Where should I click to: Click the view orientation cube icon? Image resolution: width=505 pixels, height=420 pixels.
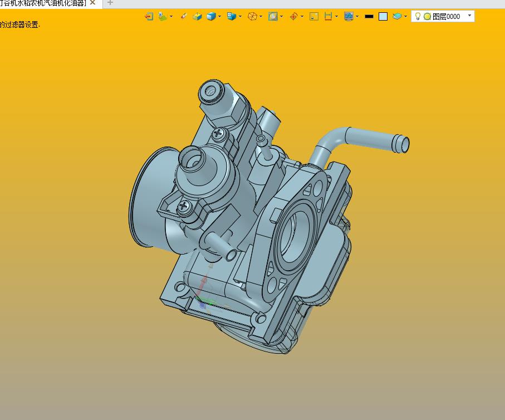pos(232,17)
